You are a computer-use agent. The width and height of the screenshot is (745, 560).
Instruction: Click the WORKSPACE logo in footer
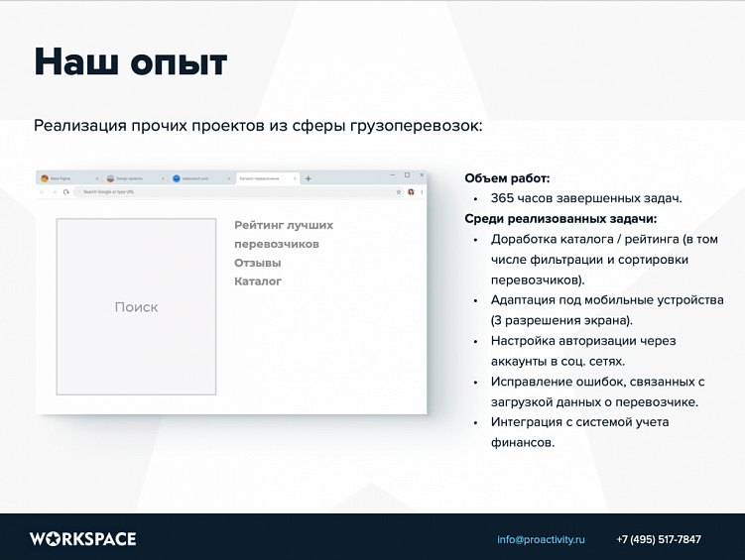83,539
